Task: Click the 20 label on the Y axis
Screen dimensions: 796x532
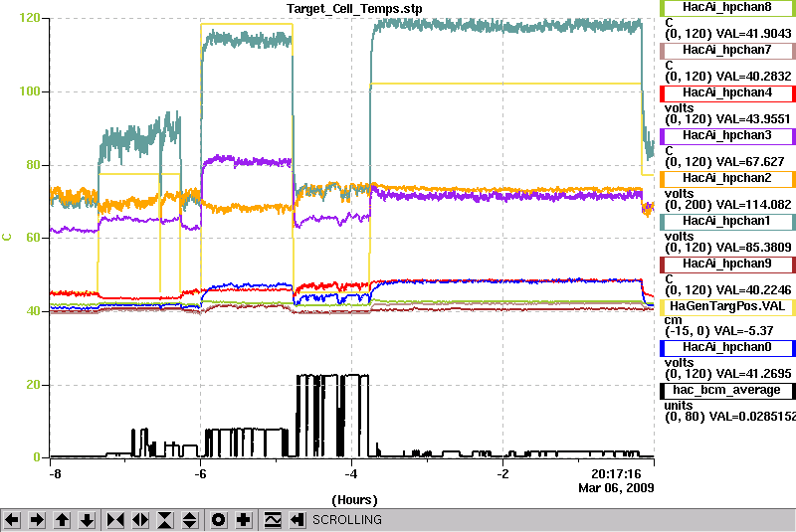Action: coord(33,385)
